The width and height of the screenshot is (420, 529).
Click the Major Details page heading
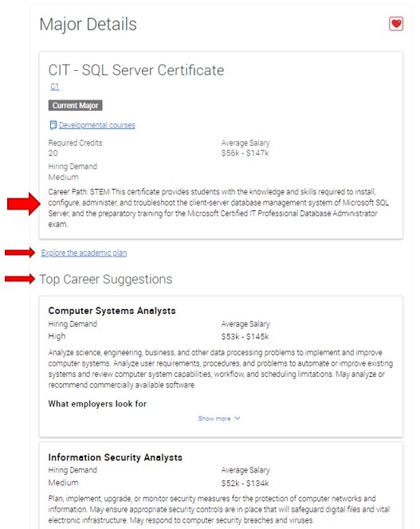[88, 24]
